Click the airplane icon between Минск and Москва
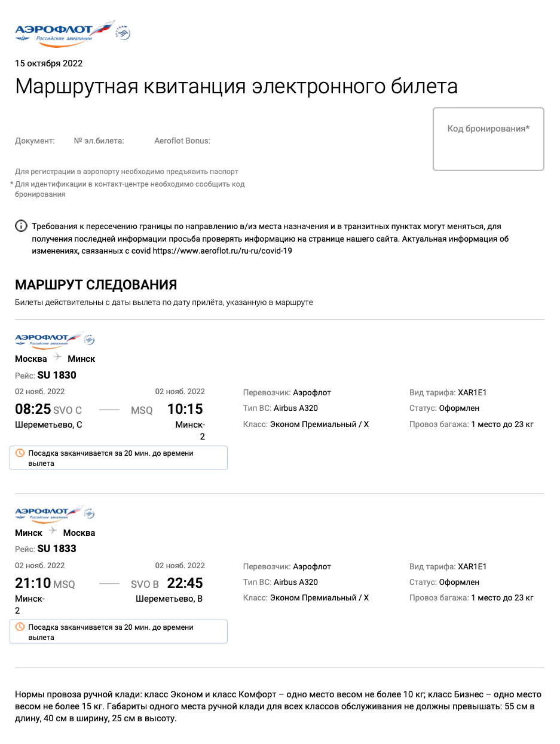 tap(53, 531)
